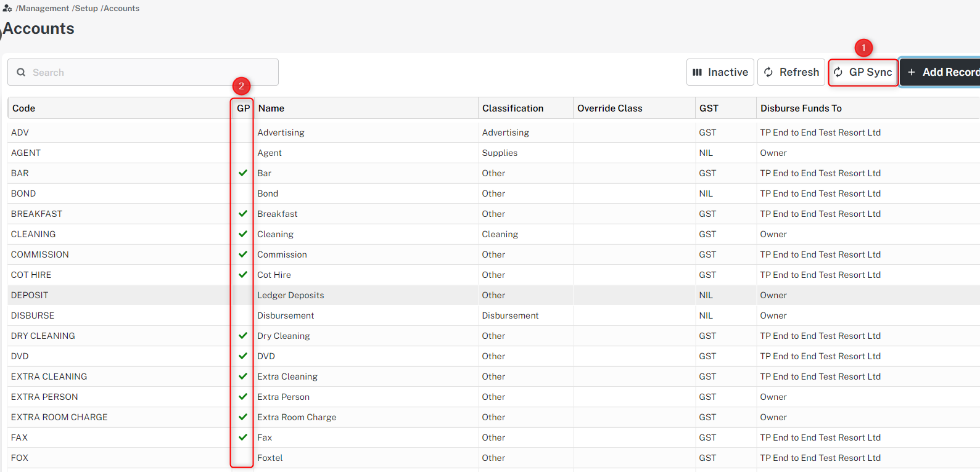Click the name Cot Hire
The width and height of the screenshot is (980, 472).
click(x=274, y=275)
